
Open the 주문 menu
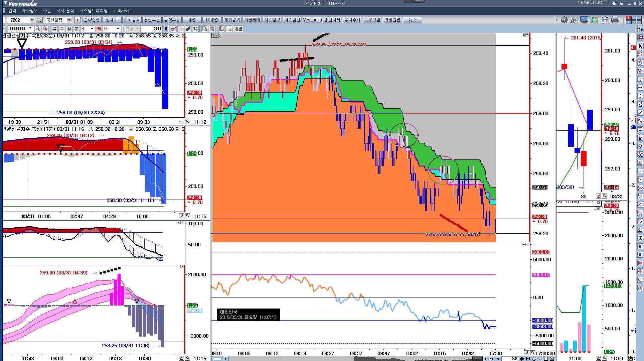tap(47, 11)
